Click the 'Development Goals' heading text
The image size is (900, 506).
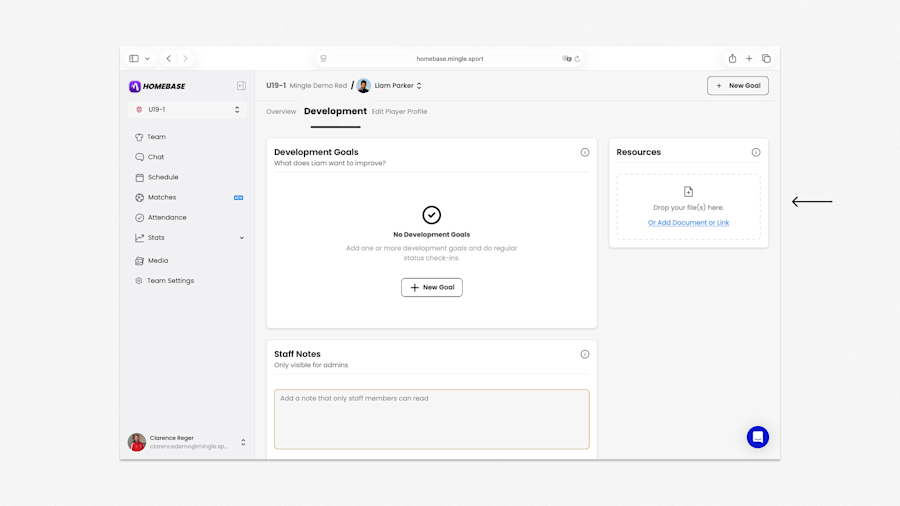(316, 152)
